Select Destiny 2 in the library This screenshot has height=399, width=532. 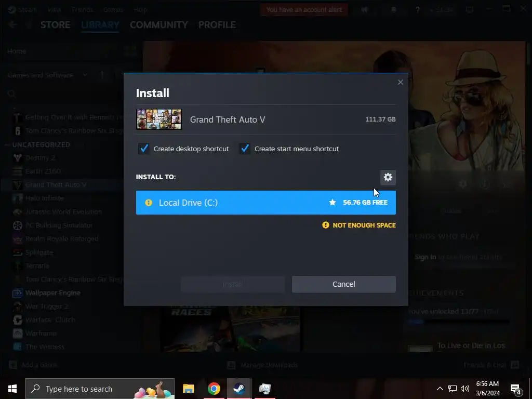click(x=40, y=158)
